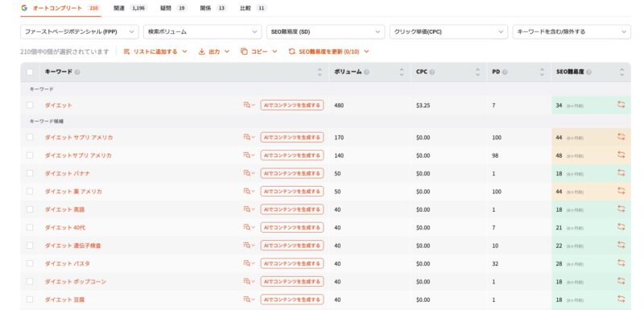
Task: Check the box for ダイエット 遺伝子検査
Action: (x=30, y=245)
